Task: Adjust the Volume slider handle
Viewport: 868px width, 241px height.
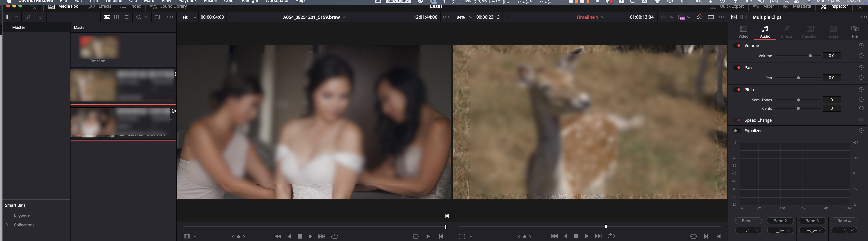Action: [810, 56]
